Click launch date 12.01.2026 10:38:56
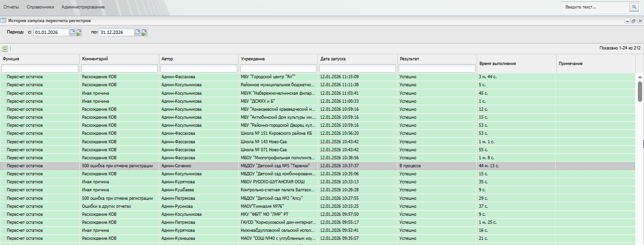644x245 pixels. (339, 158)
